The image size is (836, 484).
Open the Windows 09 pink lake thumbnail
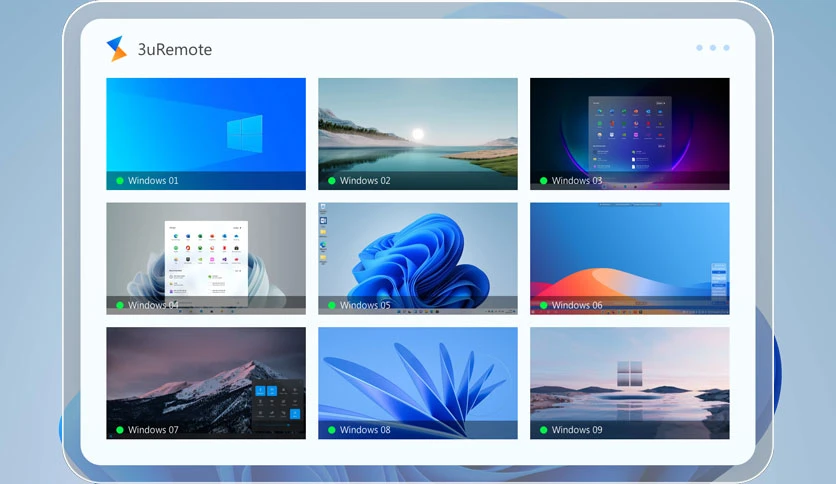(630, 383)
